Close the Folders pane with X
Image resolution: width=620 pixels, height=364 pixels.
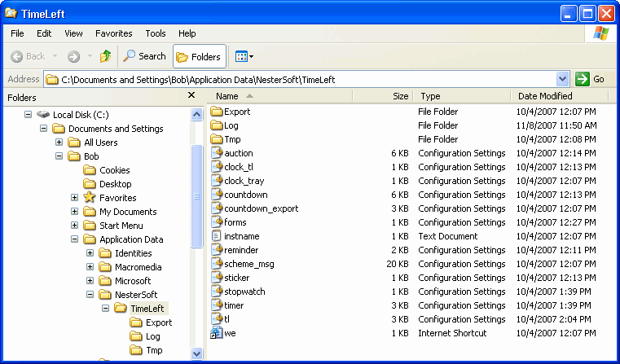point(191,95)
